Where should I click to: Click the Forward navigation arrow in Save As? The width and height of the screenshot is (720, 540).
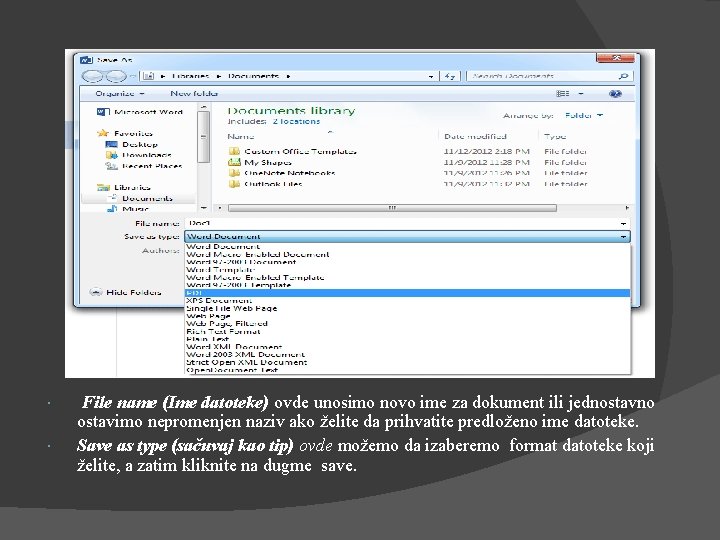coord(117,76)
